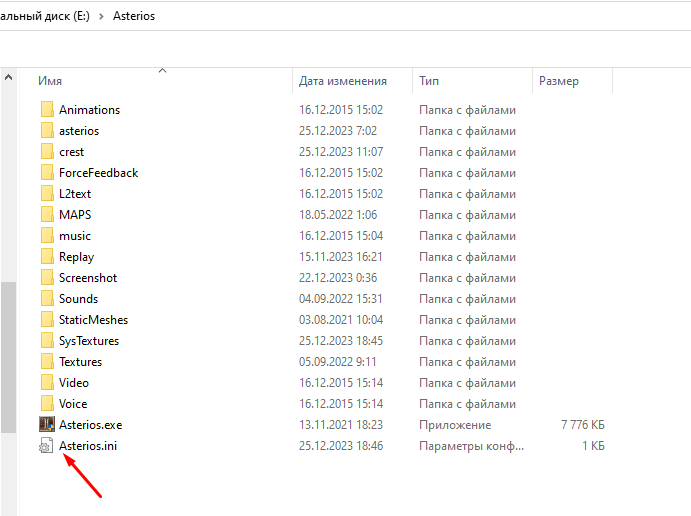Select the ForceFeedback folder icon
The width and height of the screenshot is (691, 516).
coord(47,173)
